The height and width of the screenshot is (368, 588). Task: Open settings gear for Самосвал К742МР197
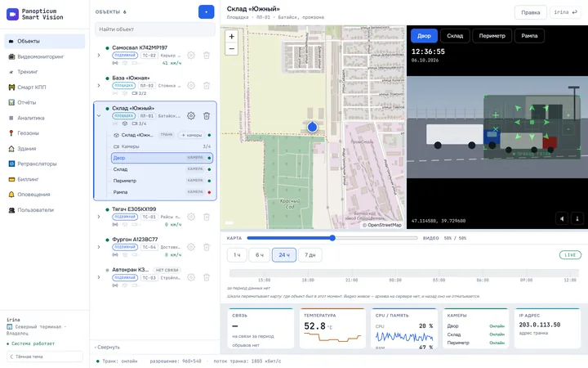coord(191,56)
